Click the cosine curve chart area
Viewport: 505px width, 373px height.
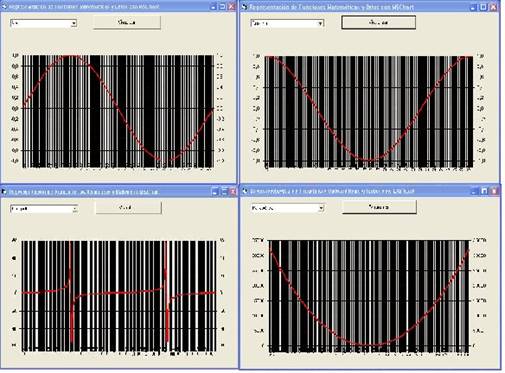tap(369, 111)
